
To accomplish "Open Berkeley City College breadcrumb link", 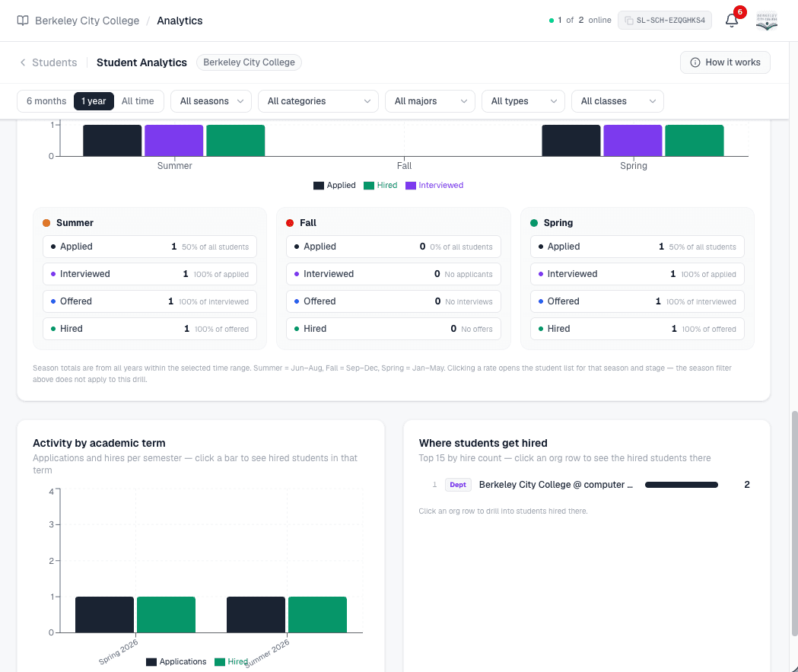I will (87, 21).
